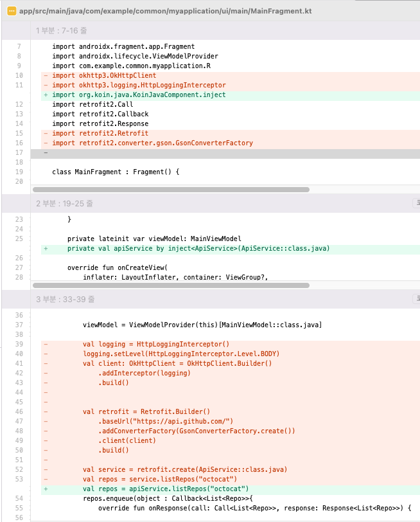Select added 'private val apiService by inject' line

click(198, 249)
